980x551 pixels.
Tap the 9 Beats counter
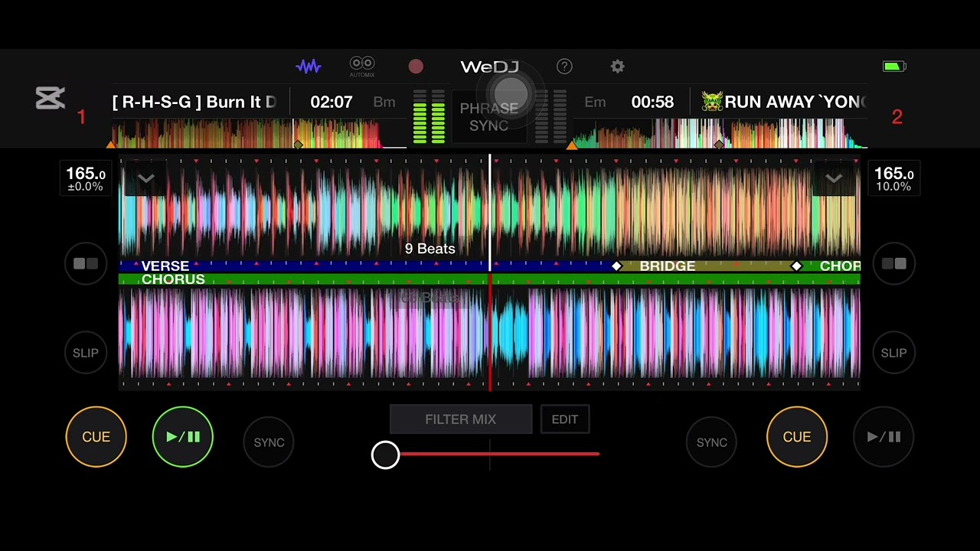coord(430,249)
